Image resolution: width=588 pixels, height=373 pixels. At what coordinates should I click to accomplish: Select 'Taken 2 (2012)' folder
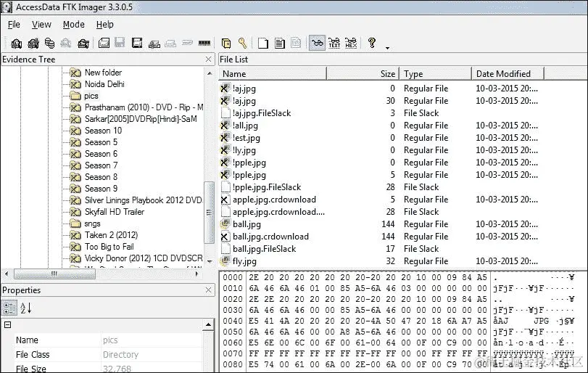click(111, 235)
